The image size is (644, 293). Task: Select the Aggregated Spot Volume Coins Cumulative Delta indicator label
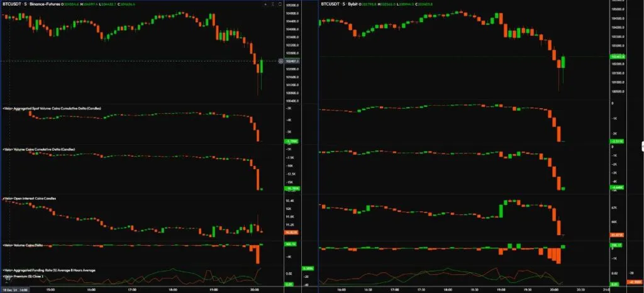tap(52, 108)
